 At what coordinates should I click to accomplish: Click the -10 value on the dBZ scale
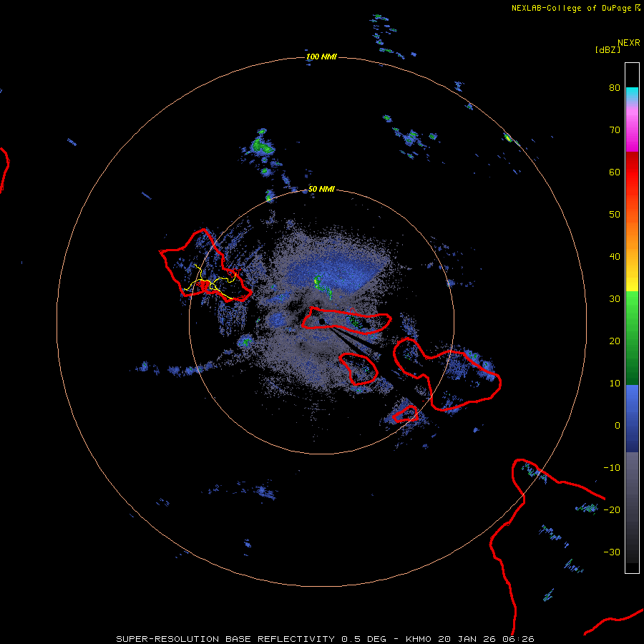(612, 468)
